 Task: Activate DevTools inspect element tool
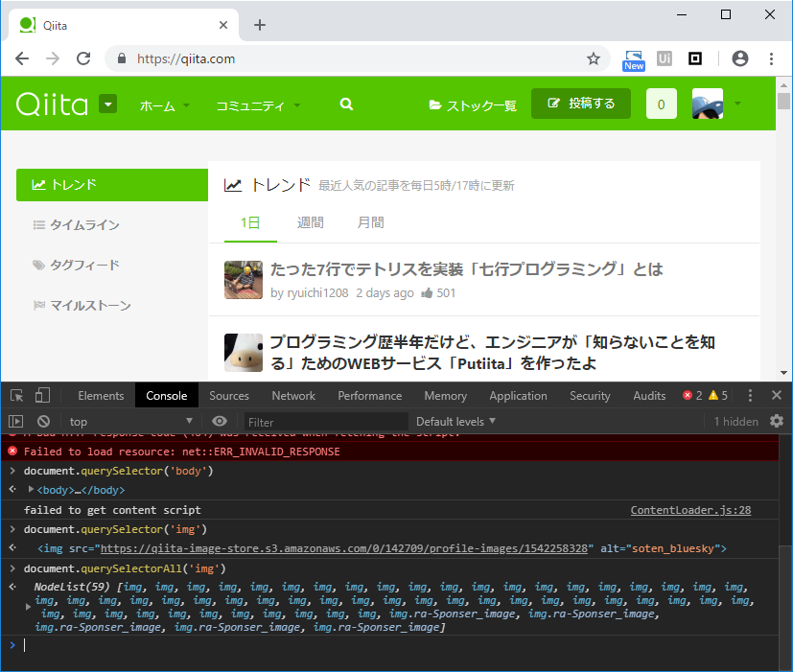click(x=16, y=395)
